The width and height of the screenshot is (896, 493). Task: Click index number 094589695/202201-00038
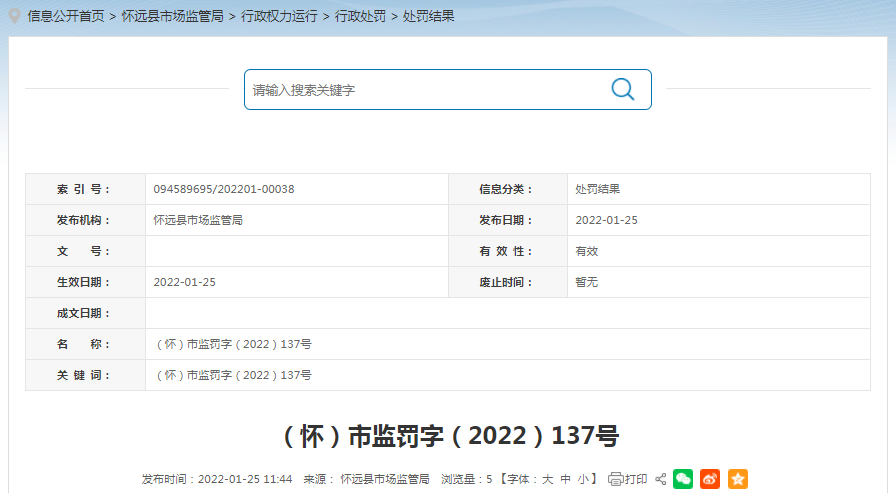point(223,189)
